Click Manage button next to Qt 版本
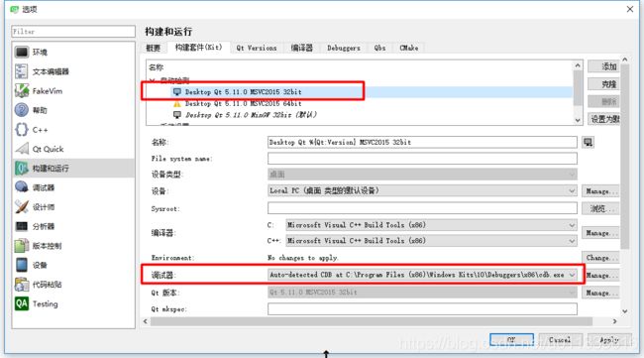This screenshot has height=358, width=644. point(600,294)
